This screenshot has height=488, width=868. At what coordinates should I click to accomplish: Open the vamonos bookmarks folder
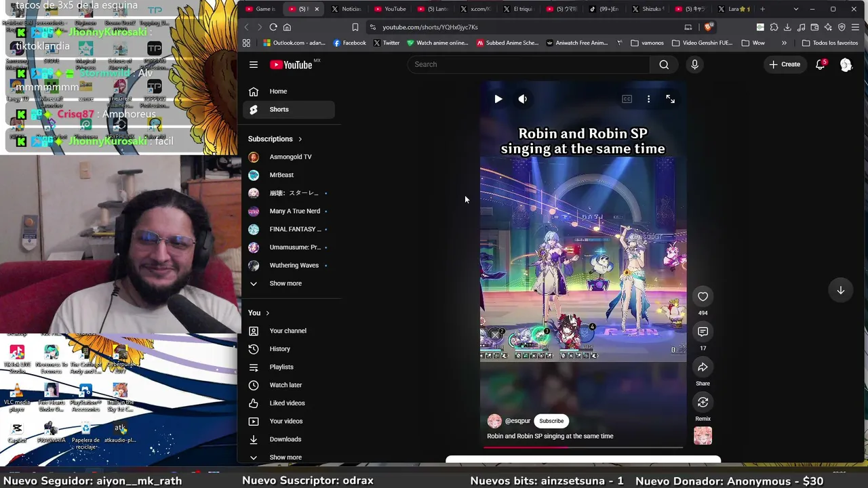tap(647, 43)
